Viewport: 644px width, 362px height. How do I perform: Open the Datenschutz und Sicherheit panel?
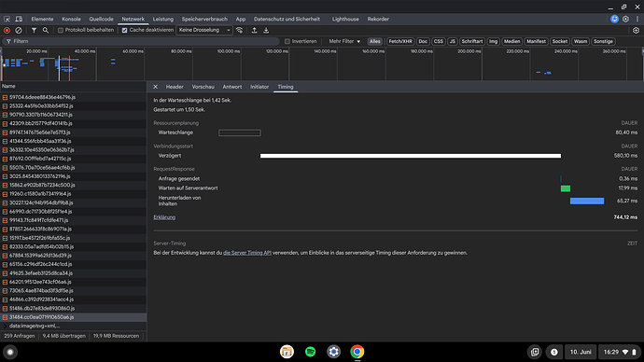tap(287, 19)
